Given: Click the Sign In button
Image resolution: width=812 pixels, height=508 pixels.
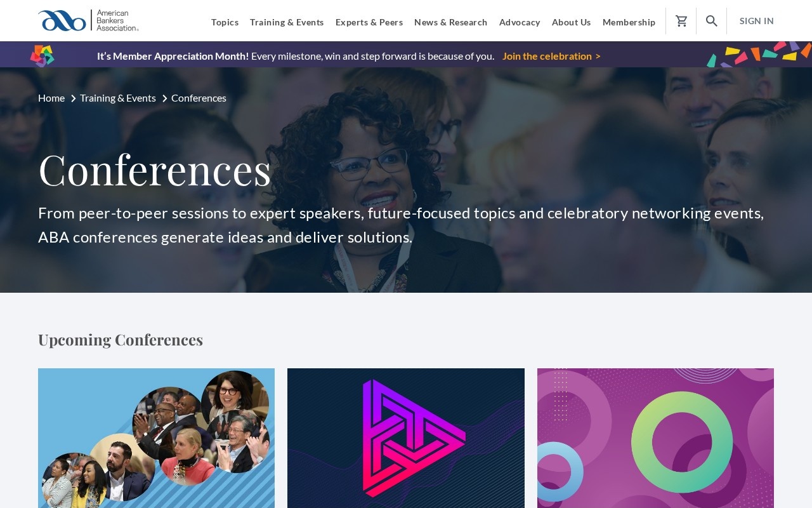Looking at the screenshot, I should pos(756,21).
